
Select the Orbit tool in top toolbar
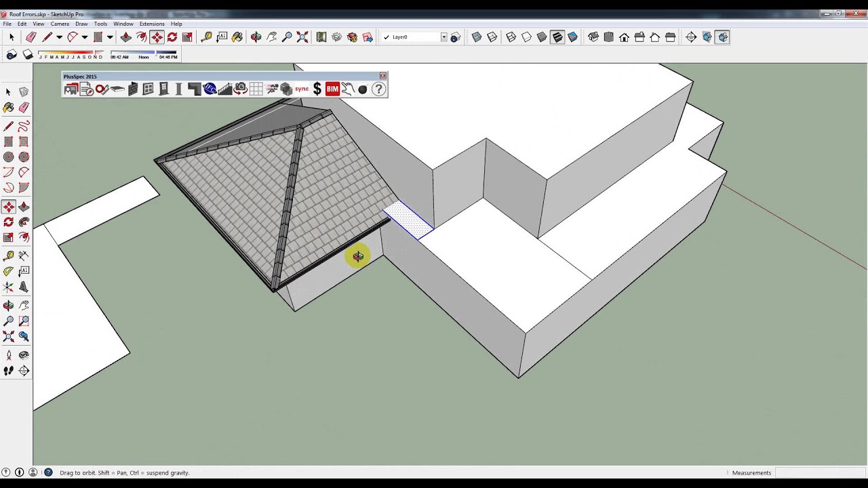pos(256,37)
